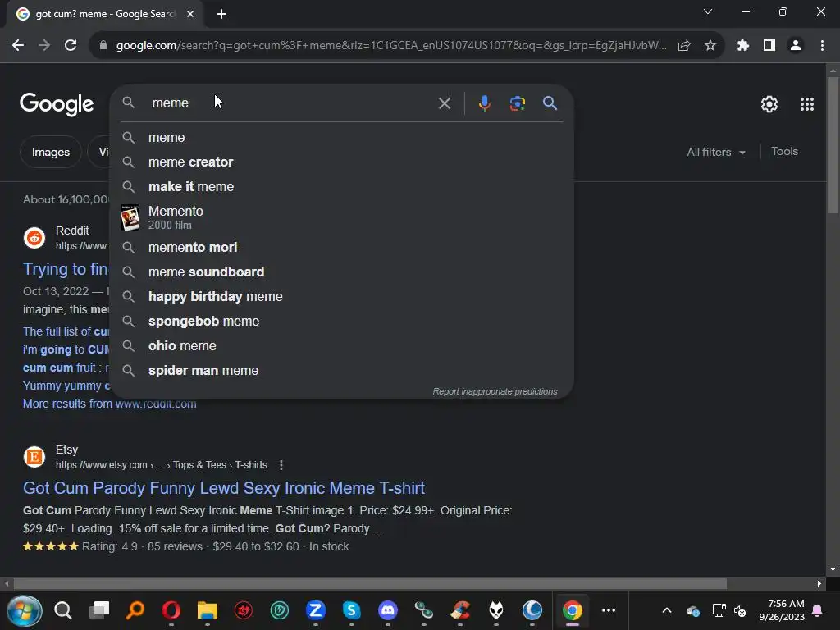The height and width of the screenshot is (630, 840).
Task: Click the Etsy site icon in results
Action: pos(34,457)
